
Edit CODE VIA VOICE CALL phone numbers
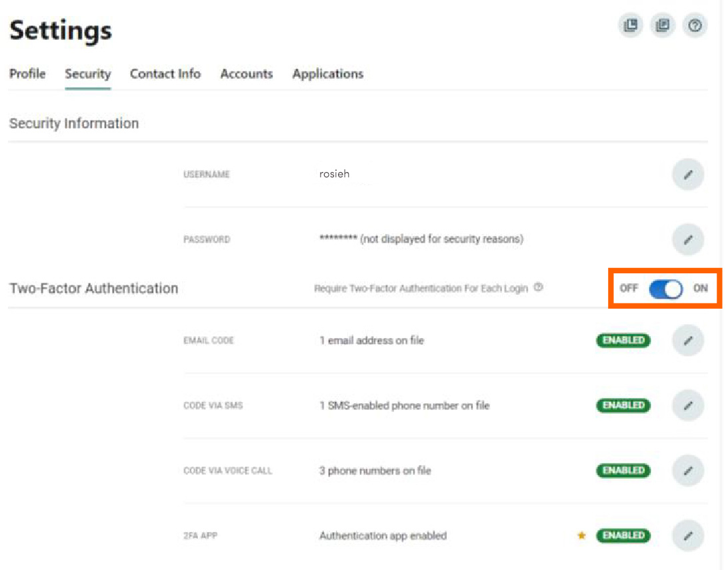[x=688, y=471]
